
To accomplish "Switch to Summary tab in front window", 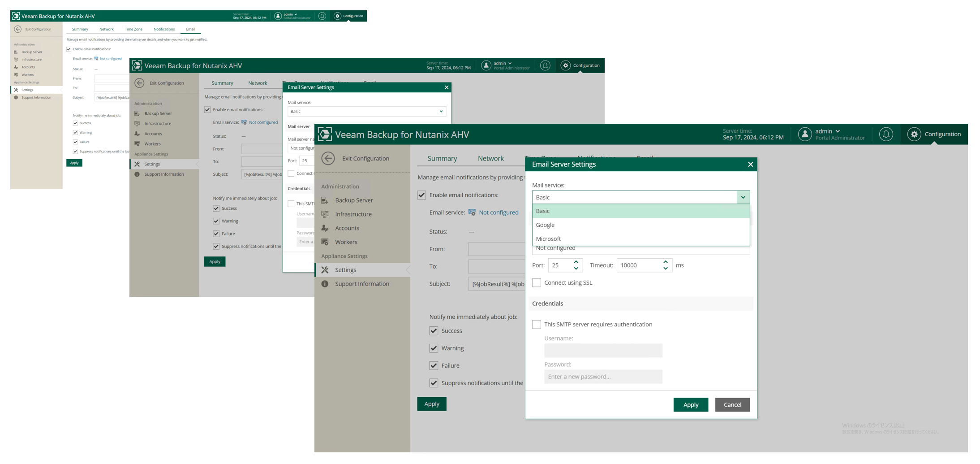I will [442, 158].
